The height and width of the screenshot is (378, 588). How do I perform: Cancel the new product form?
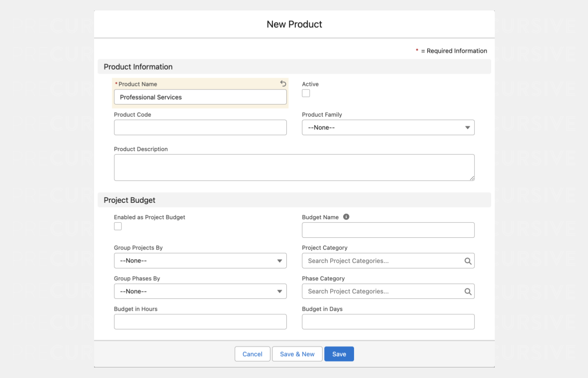[252, 354]
